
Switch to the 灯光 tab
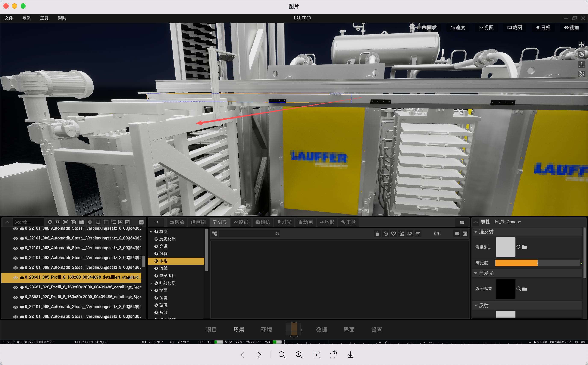click(284, 222)
